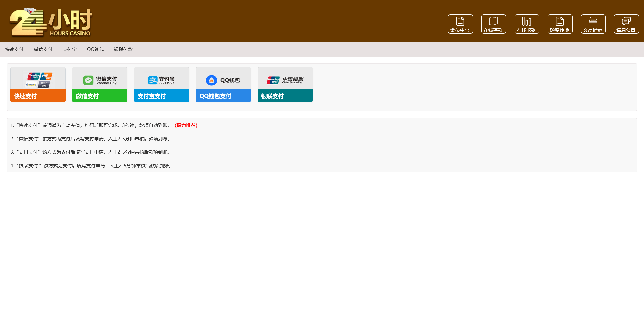This screenshot has width=644, height=325.
Task: Choose the blue 支付宝支付 button
Action: (x=161, y=96)
